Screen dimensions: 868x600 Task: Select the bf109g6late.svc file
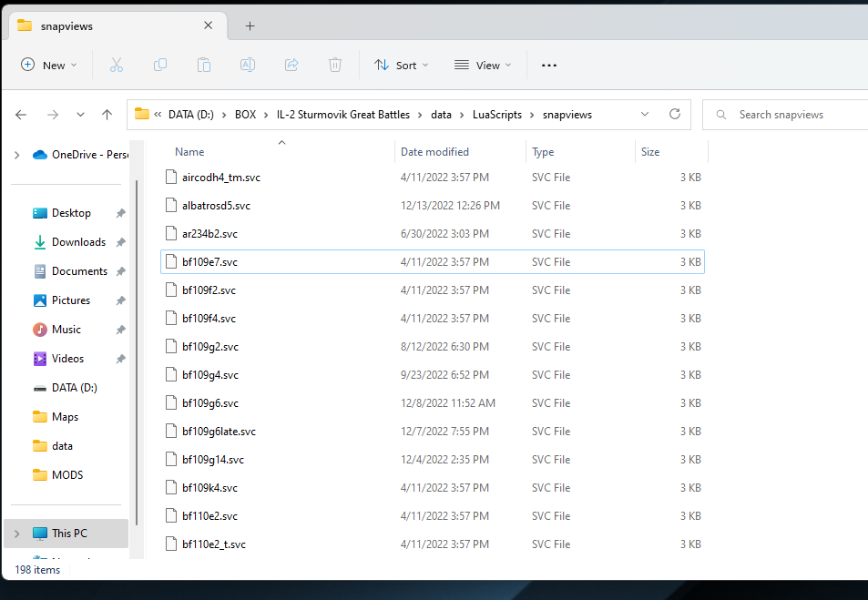(x=219, y=432)
